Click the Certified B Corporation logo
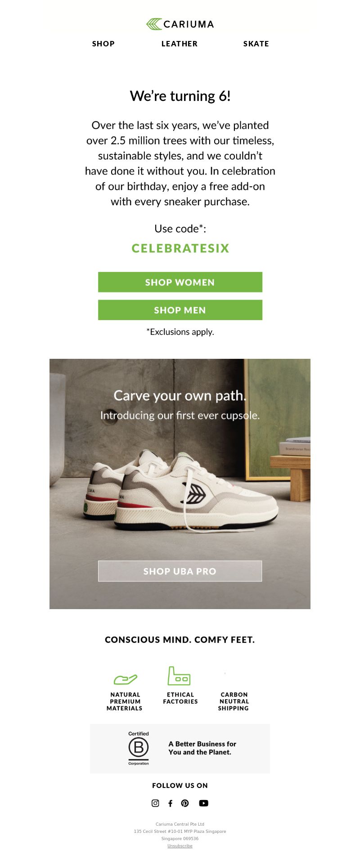 tap(139, 748)
